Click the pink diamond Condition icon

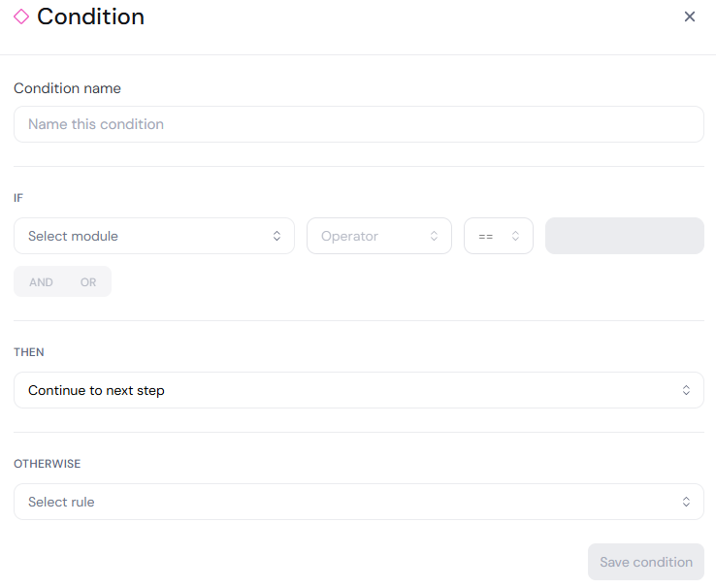[x=21, y=16]
